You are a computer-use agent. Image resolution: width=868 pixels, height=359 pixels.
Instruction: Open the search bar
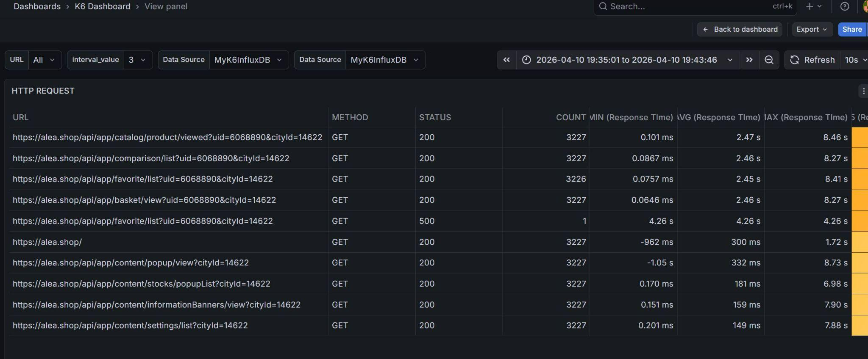tap(695, 6)
